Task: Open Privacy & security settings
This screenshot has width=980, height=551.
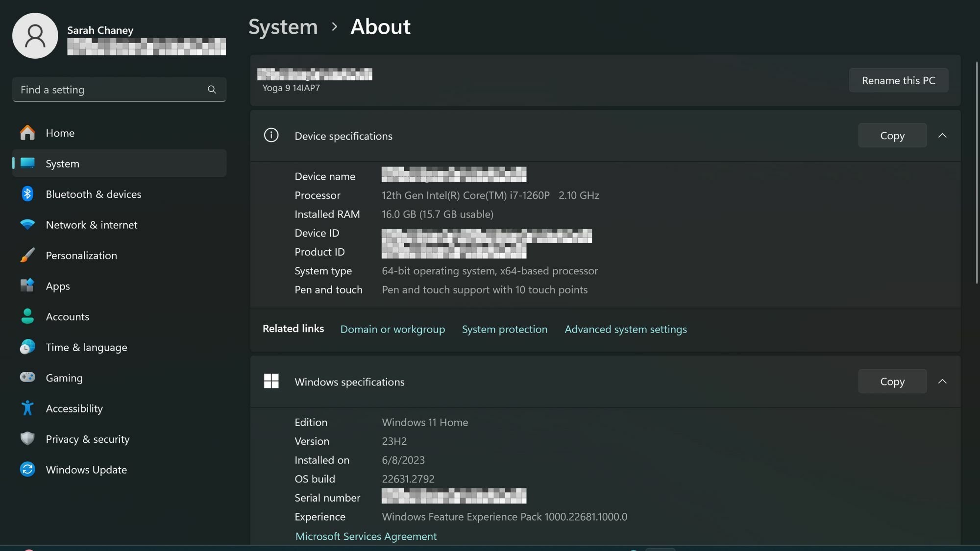Action: 87,439
